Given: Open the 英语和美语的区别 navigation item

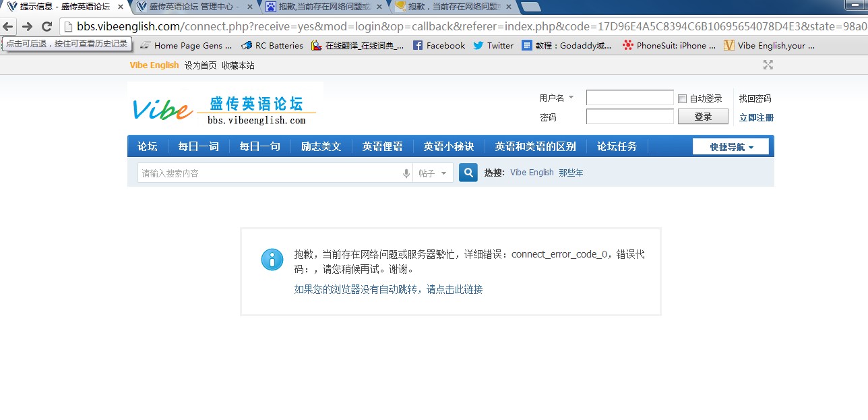Looking at the screenshot, I should (x=535, y=146).
